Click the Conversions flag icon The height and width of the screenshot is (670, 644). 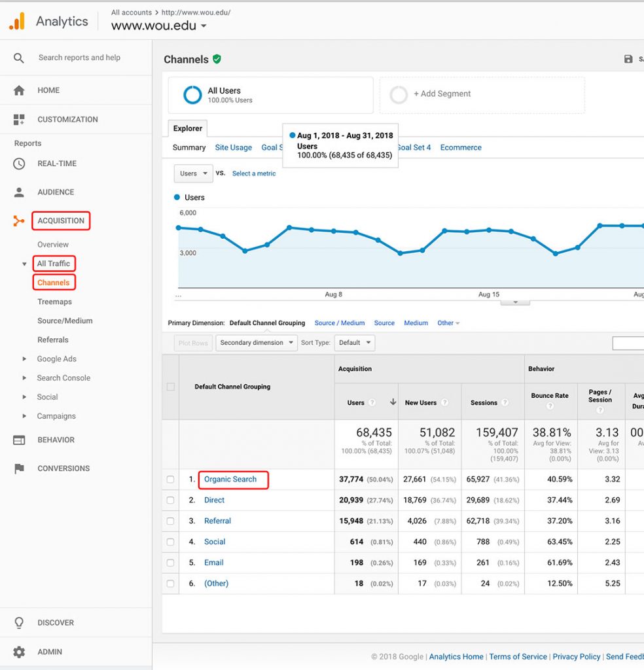19,468
